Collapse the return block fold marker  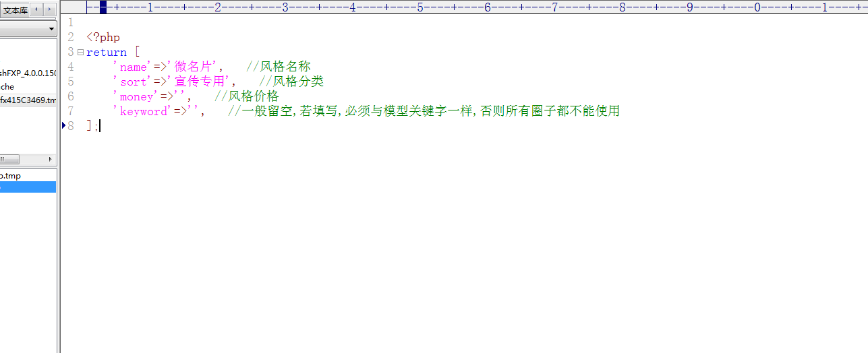pos(80,53)
